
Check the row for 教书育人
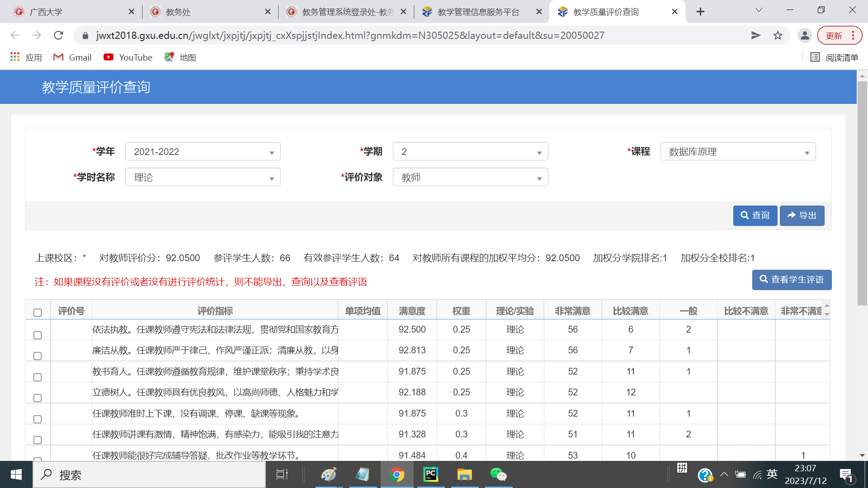coord(38,377)
